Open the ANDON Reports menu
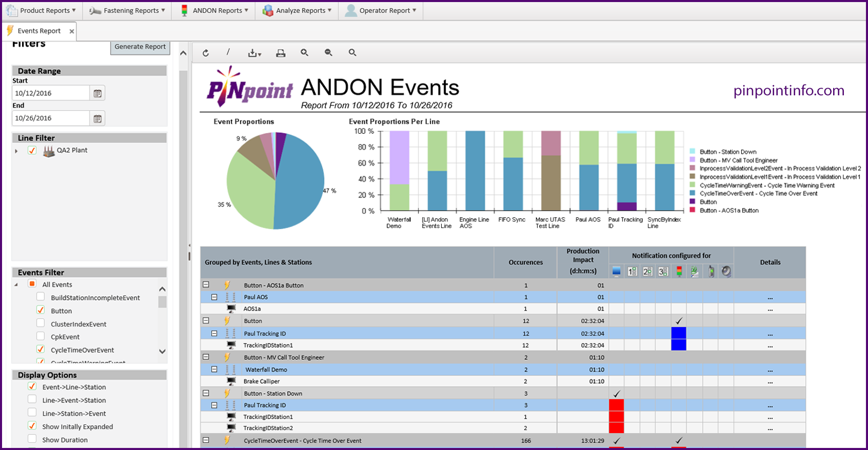This screenshot has height=450, width=868. tap(213, 10)
